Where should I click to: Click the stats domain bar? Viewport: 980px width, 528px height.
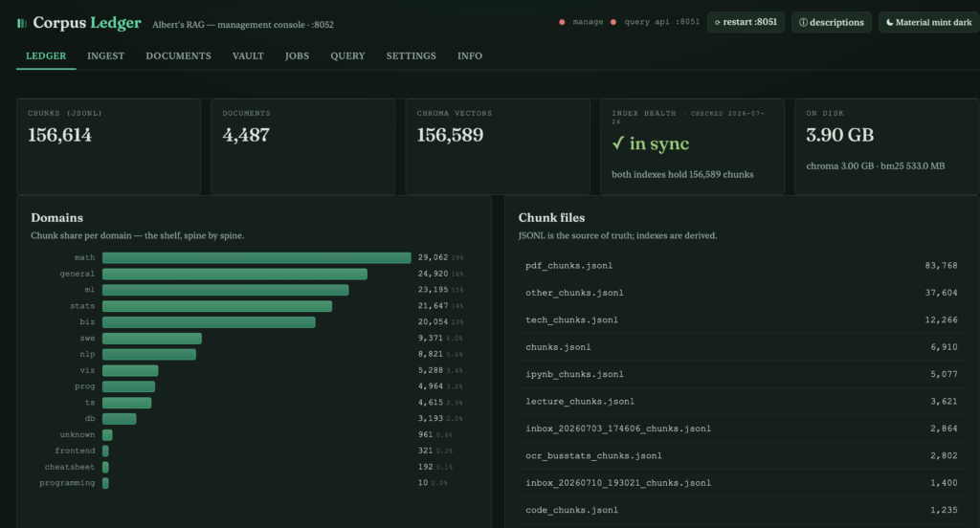[217, 306]
